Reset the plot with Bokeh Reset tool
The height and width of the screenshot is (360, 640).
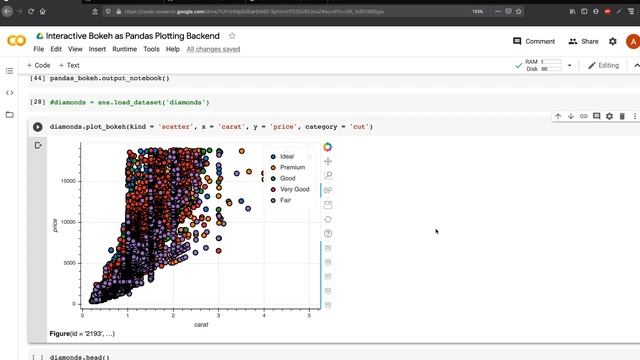click(x=328, y=219)
